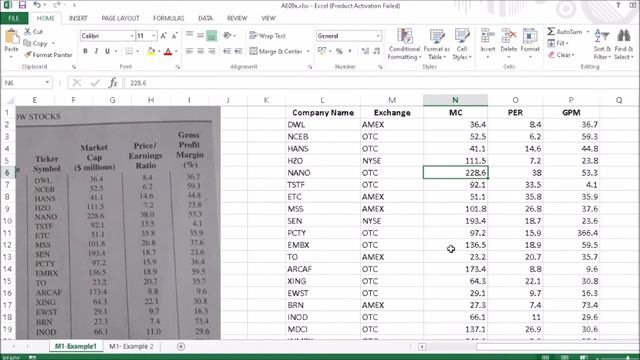Click Increase Font Size icon

[x=163, y=36]
